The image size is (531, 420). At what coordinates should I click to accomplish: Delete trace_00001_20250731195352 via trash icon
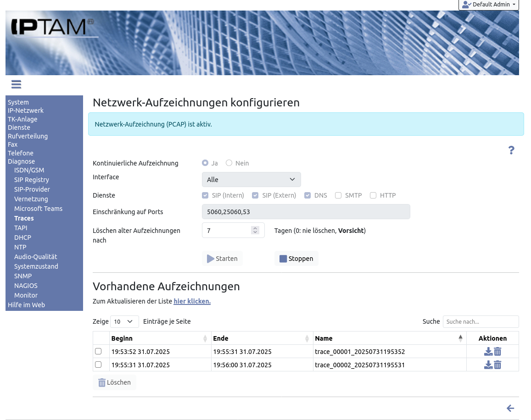click(x=497, y=352)
